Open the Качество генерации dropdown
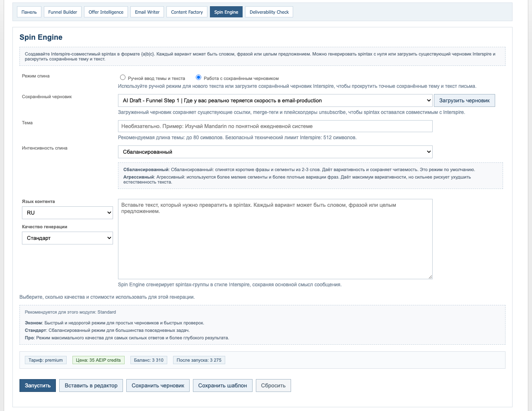The width and height of the screenshot is (532, 411). 67,238
